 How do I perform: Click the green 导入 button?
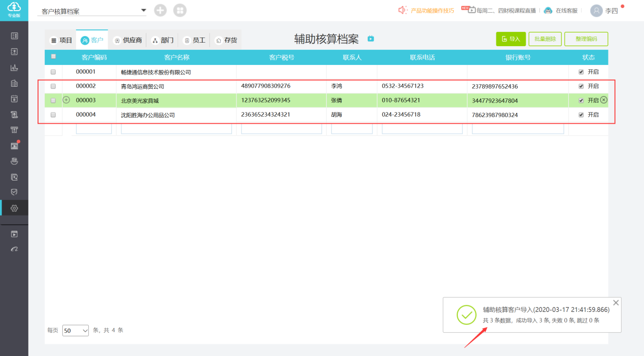[511, 39]
